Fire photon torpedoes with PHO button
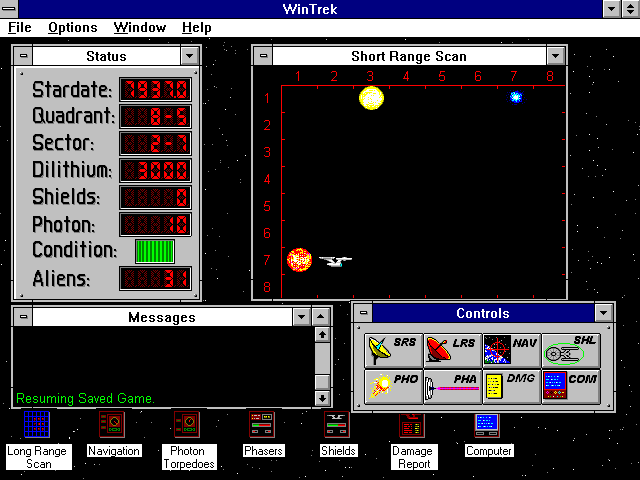The height and width of the screenshot is (480, 640). 393,387
